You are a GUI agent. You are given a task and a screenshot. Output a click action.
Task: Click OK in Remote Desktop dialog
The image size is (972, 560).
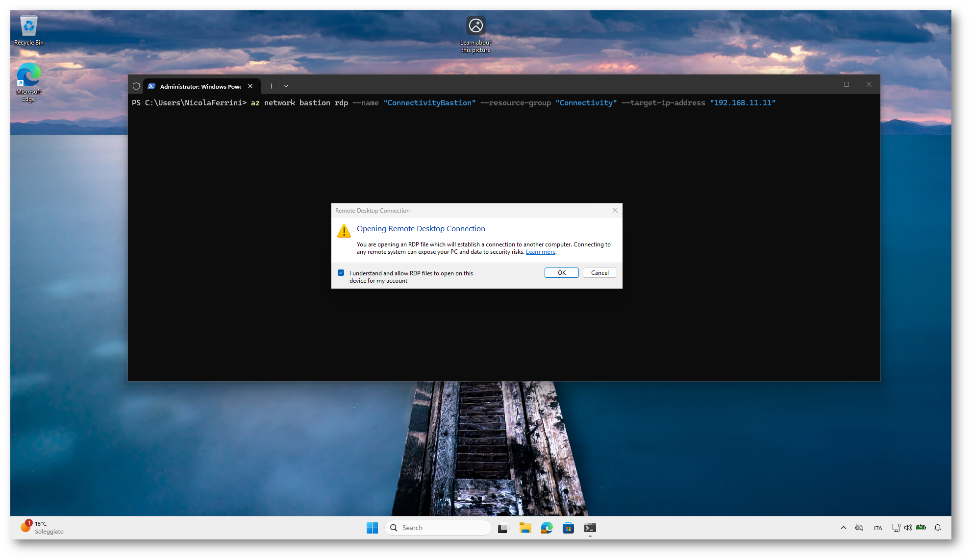(x=561, y=273)
